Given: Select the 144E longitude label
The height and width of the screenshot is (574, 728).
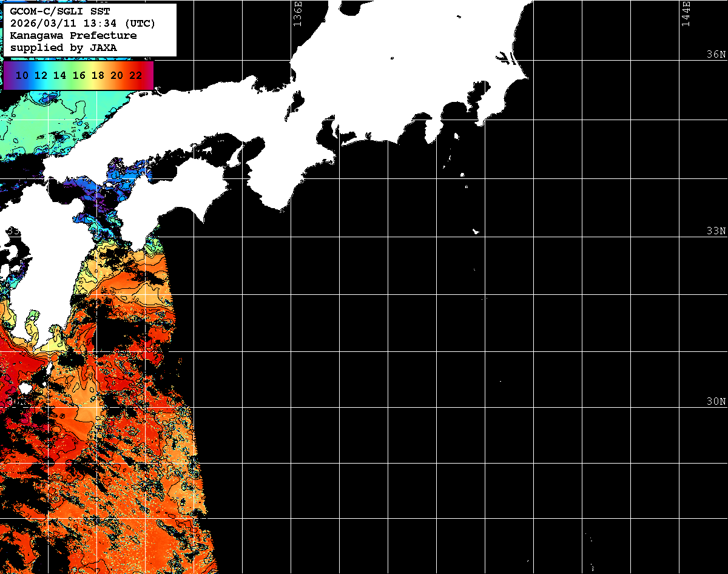Looking at the screenshot, I should (x=686, y=13).
